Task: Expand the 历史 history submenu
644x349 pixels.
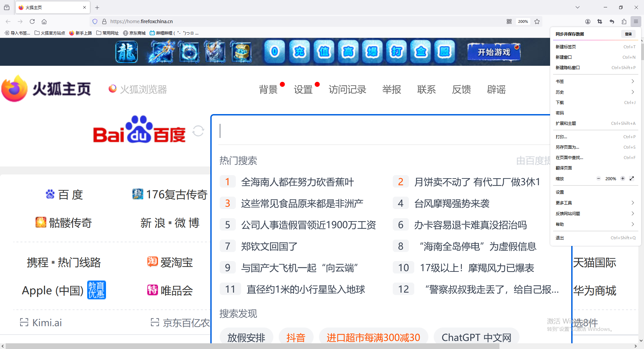Action: click(595, 92)
